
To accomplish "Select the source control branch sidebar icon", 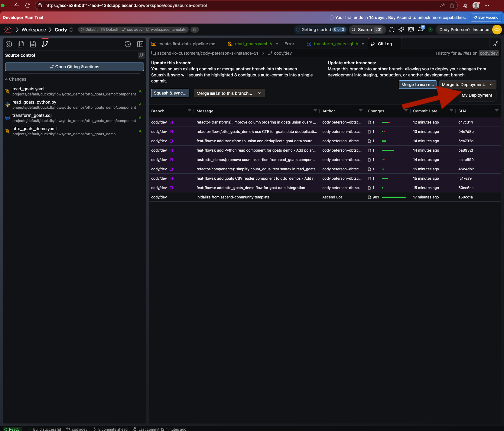I will click(45, 44).
